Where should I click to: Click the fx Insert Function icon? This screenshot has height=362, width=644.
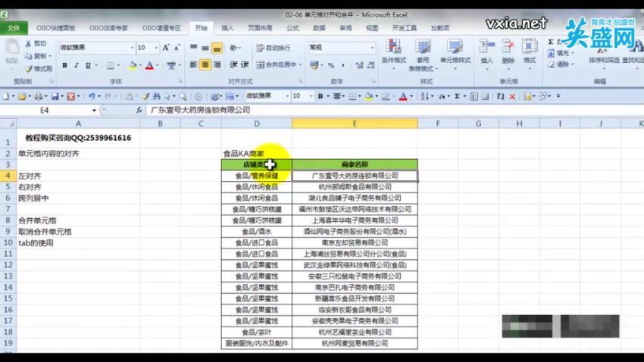tap(139, 110)
